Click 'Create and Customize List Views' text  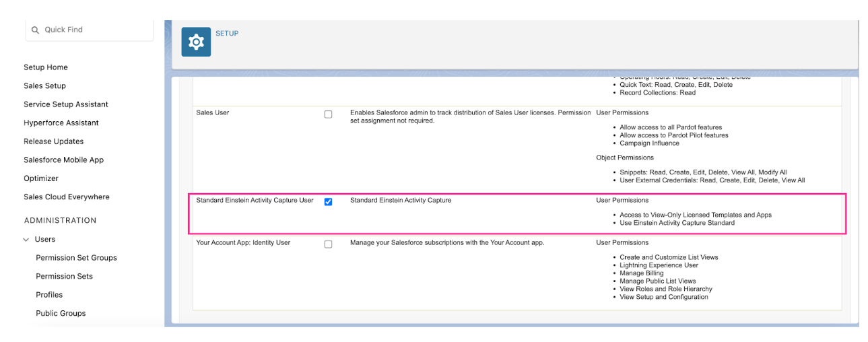click(x=669, y=257)
